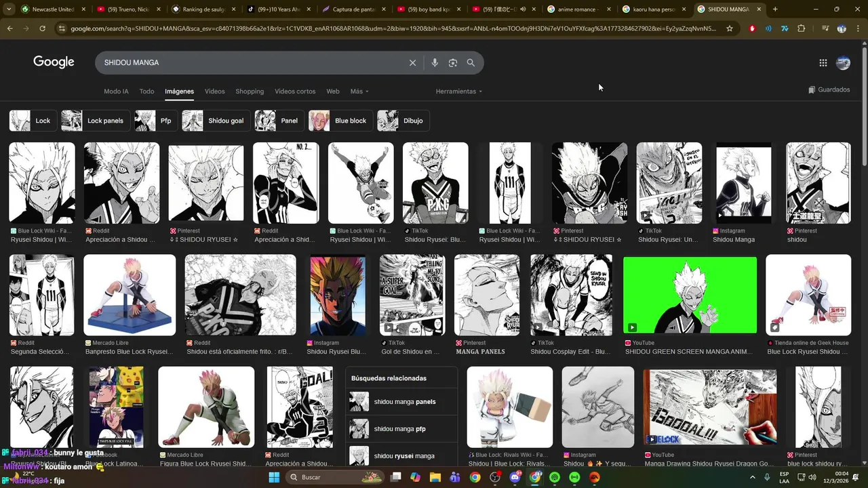Open related search shidou ryusei manga

tap(401, 456)
